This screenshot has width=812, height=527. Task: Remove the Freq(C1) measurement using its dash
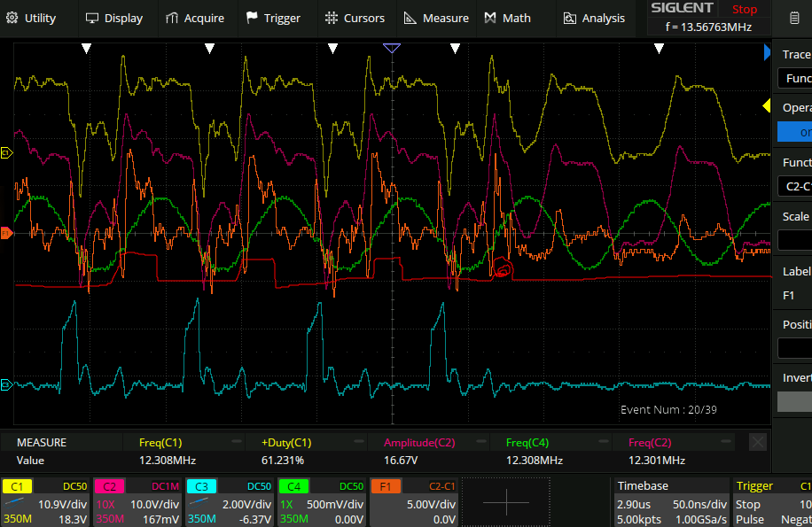pos(237,441)
